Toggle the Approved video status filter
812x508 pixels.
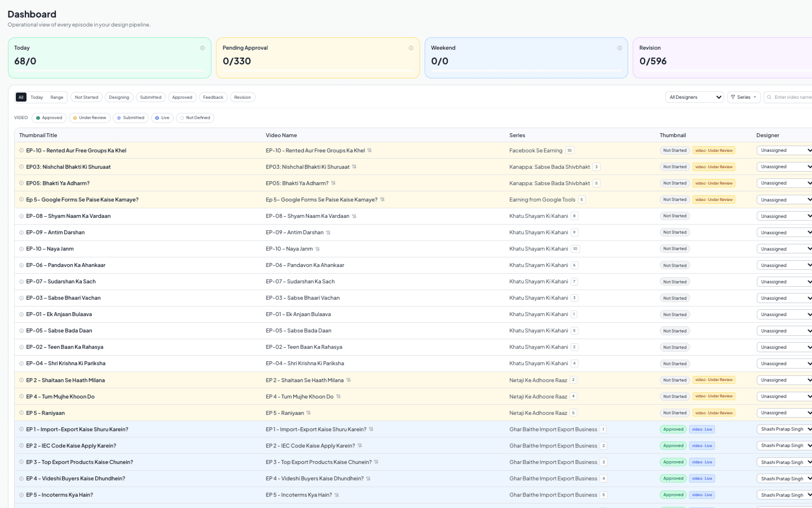point(49,118)
